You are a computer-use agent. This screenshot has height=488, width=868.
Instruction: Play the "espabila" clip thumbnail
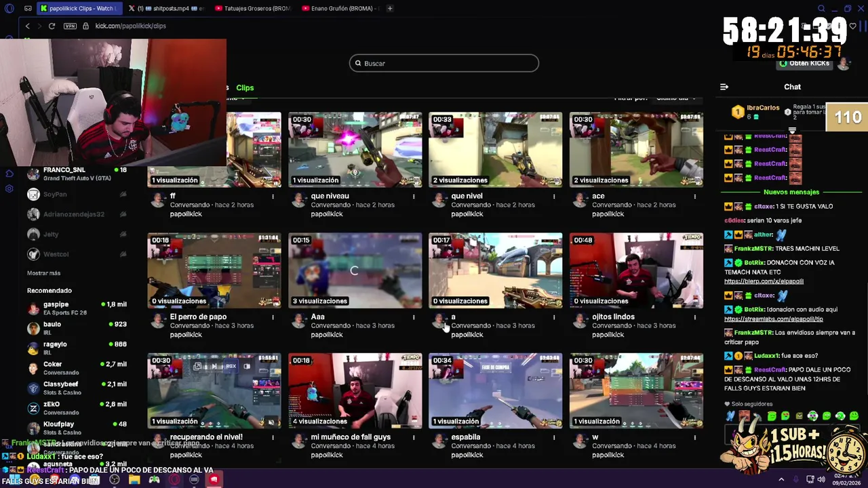[495, 390]
